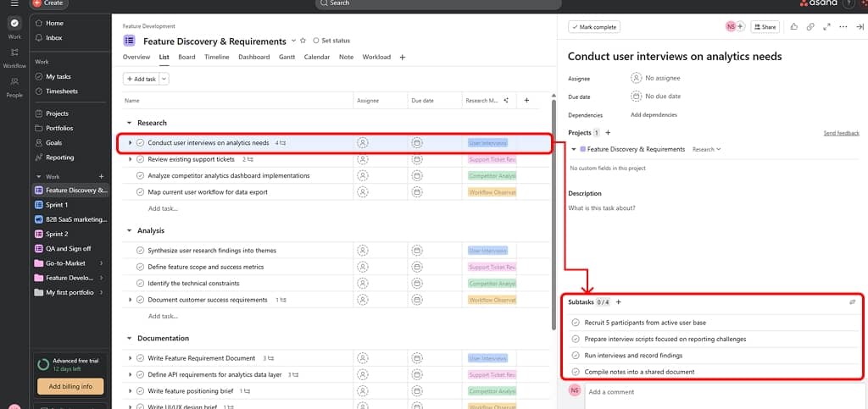Expand task pane to full screen
868x409 pixels.
[x=826, y=26]
